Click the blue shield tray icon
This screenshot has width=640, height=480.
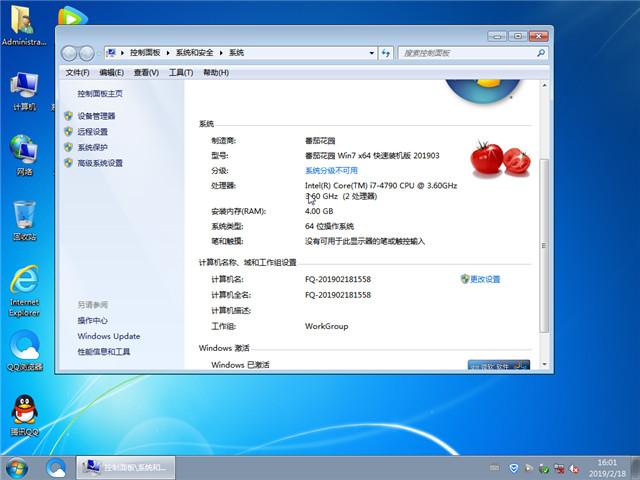tap(514, 468)
